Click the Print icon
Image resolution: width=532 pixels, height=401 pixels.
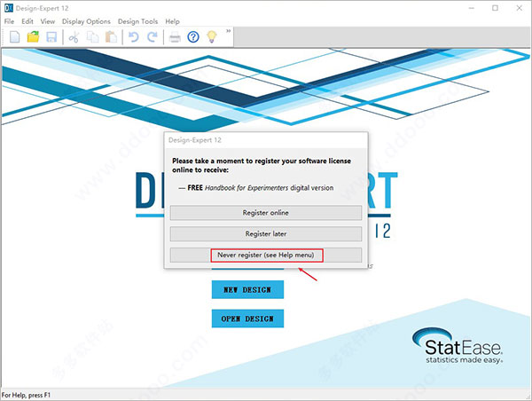tap(175, 36)
